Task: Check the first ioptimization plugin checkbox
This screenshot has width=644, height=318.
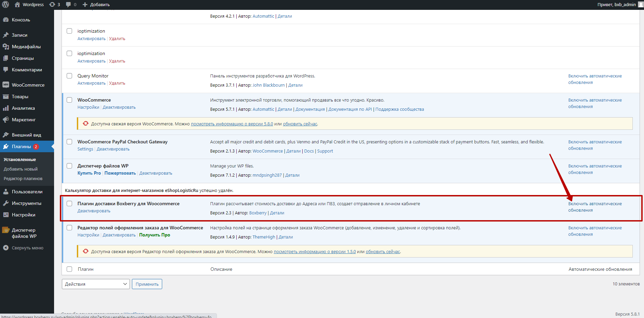Action: (x=69, y=31)
